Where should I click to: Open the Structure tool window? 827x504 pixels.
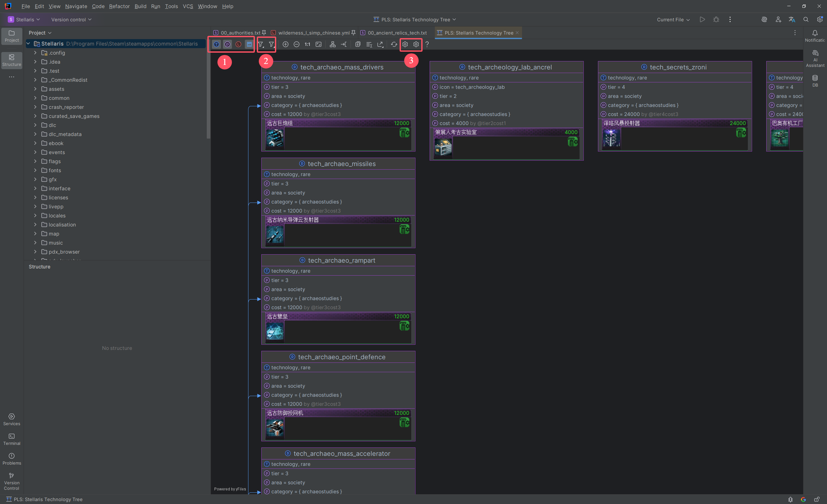point(12,60)
